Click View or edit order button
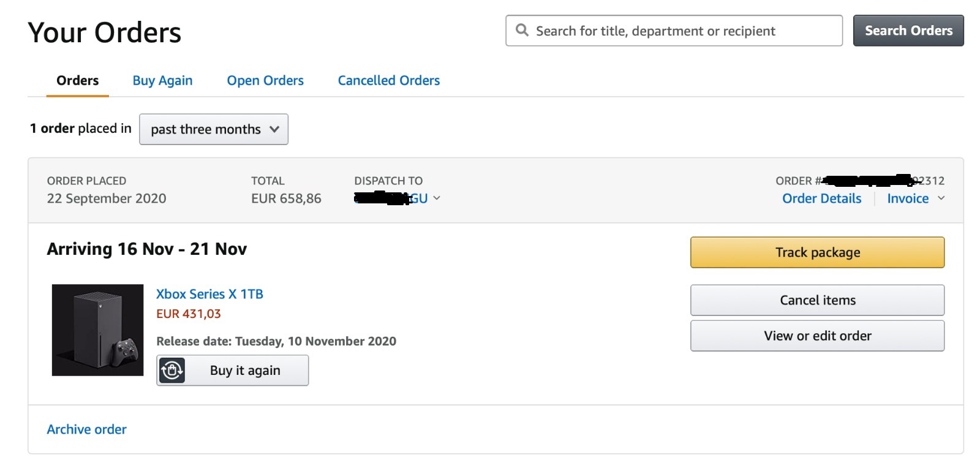Viewport: 980px width, 468px height. click(x=817, y=336)
